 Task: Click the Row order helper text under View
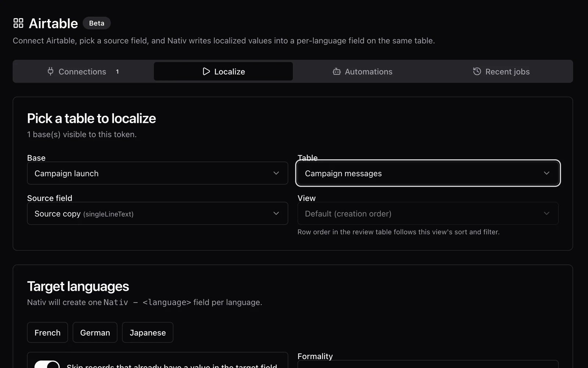(398, 232)
